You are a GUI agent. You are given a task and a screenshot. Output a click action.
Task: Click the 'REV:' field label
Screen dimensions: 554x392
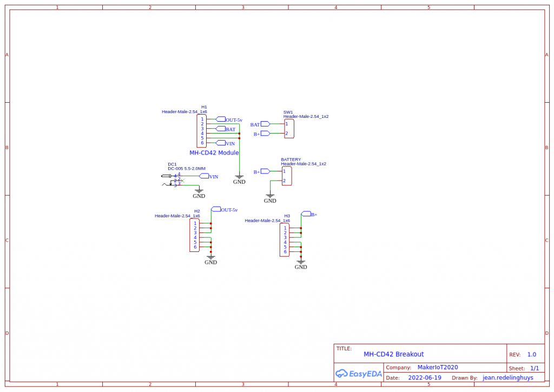(515, 355)
